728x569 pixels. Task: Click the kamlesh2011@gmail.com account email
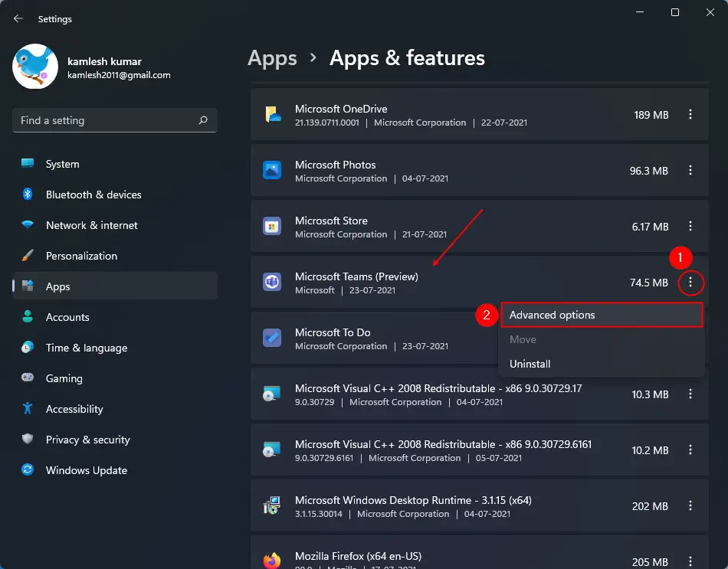(119, 75)
